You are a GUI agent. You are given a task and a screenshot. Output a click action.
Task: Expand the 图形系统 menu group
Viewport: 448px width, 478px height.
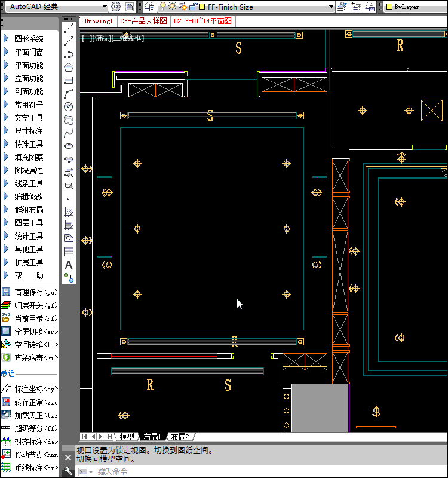pos(29,39)
